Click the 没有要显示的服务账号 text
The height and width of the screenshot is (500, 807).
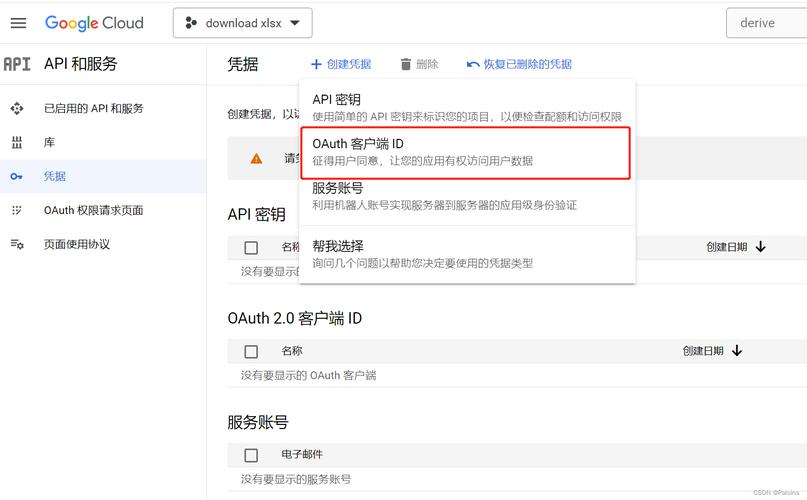296,479
